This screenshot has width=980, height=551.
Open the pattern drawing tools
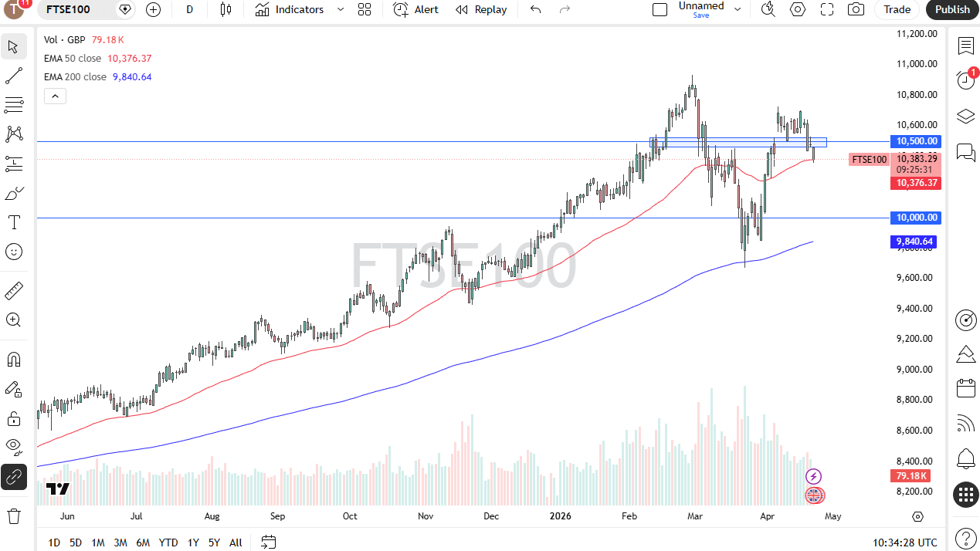tap(14, 134)
